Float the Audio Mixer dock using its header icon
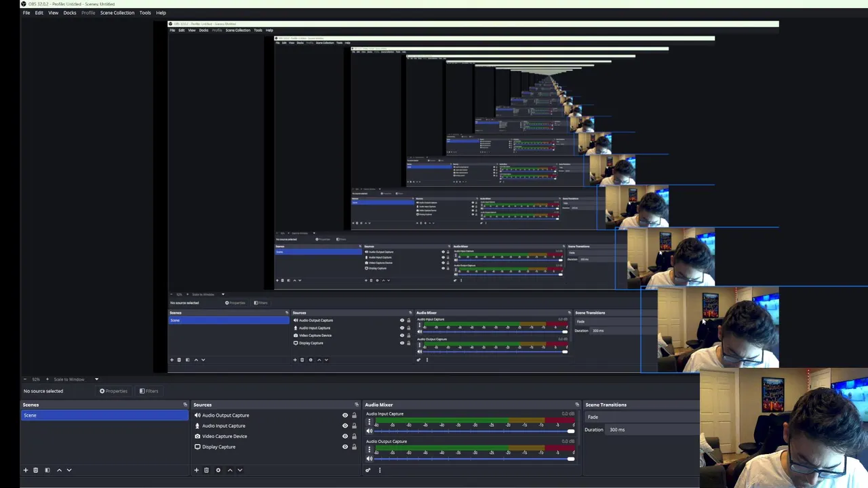 point(576,405)
